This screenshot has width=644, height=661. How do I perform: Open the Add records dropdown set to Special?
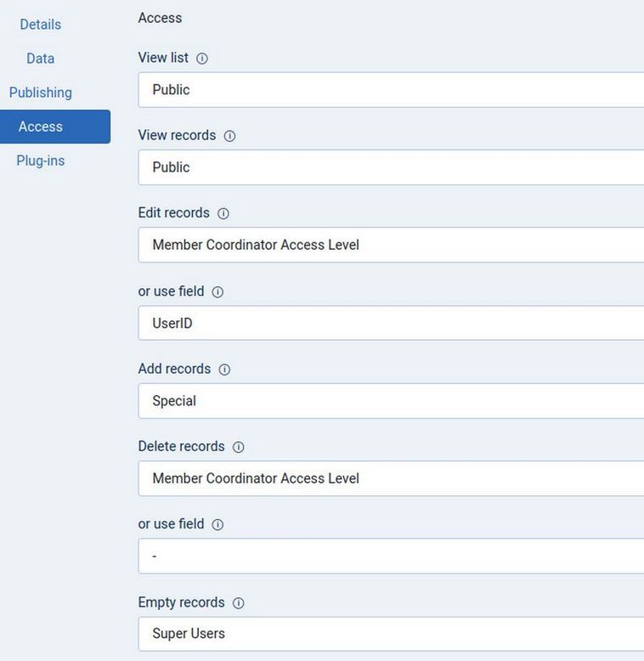tap(391, 401)
